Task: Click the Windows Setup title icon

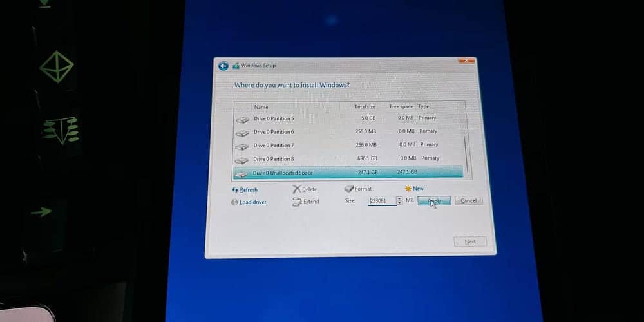Action: [x=236, y=66]
